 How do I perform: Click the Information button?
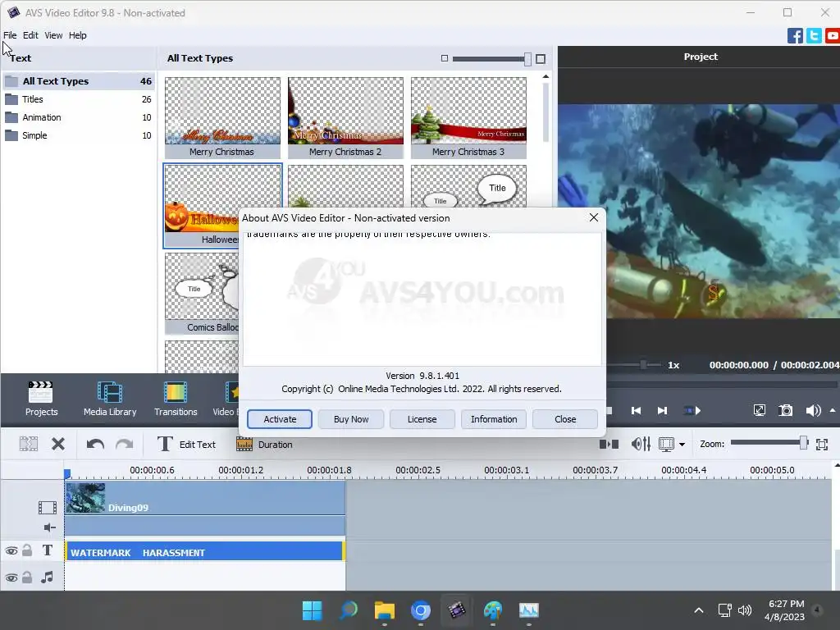tap(494, 419)
